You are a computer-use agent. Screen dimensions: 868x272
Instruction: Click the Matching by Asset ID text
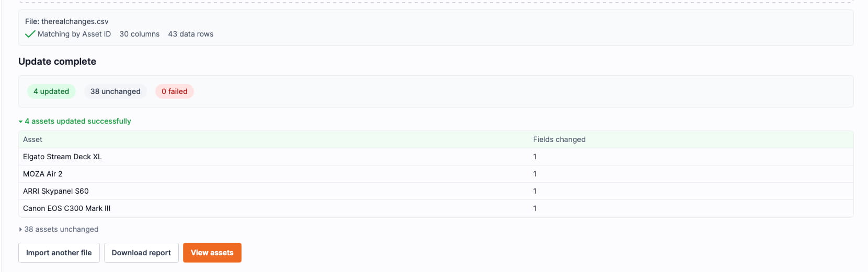(74, 34)
